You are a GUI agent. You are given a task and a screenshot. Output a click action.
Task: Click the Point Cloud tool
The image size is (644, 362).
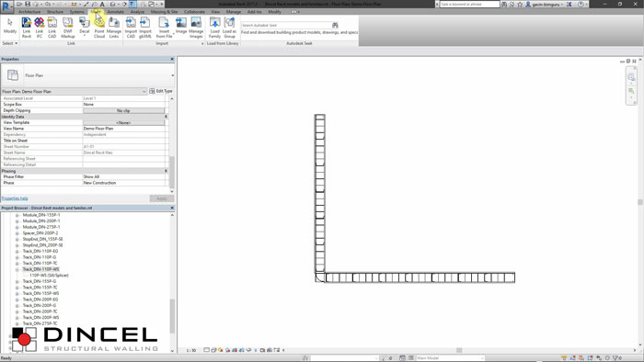click(x=99, y=28)
